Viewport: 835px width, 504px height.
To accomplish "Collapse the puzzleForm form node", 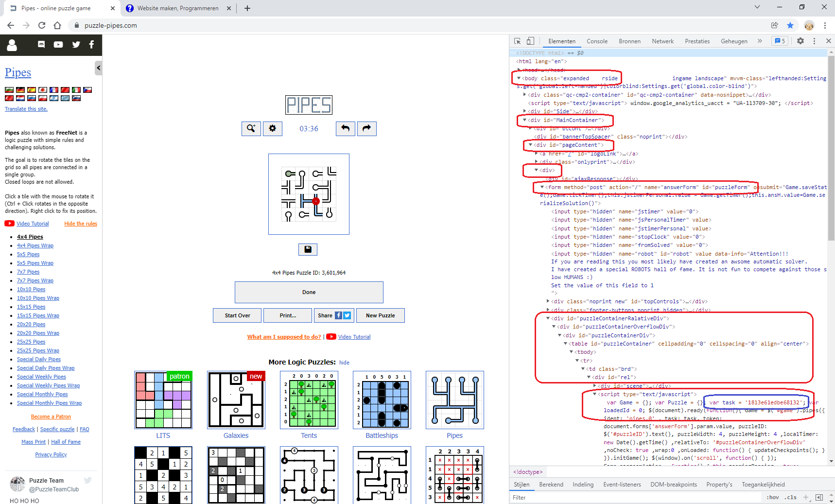I will [542, 187].
